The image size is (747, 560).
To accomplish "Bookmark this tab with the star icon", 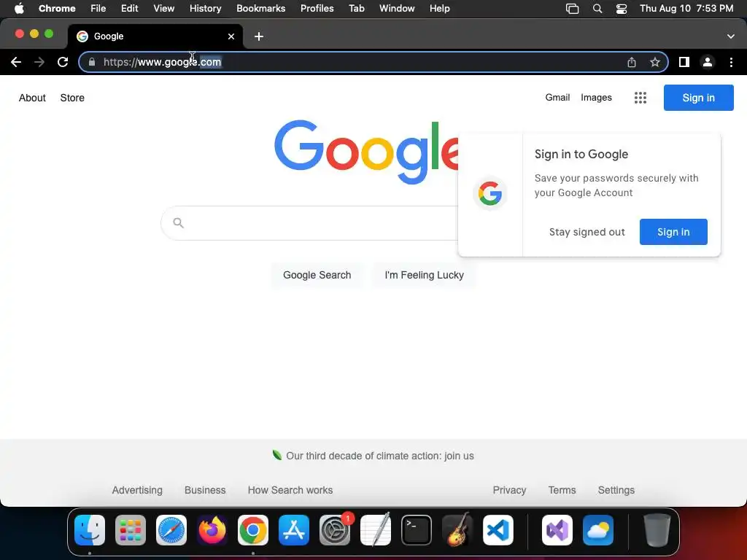I will coord(655,62).
